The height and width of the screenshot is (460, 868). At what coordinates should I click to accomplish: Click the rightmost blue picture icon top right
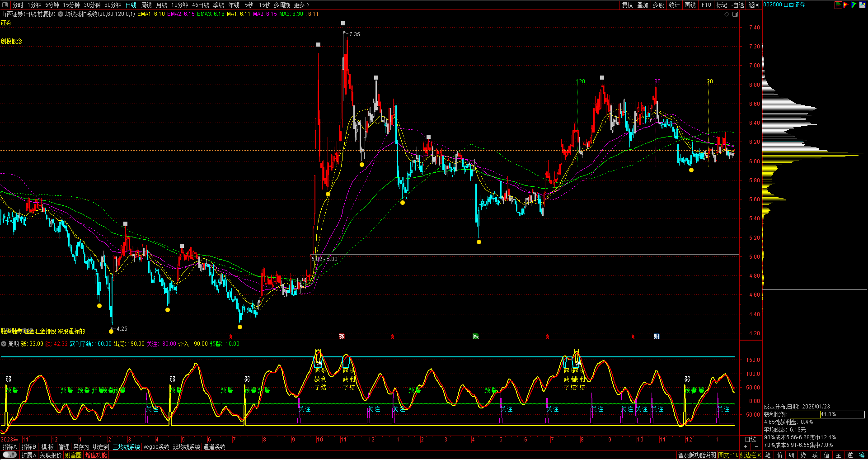point(862,5)
